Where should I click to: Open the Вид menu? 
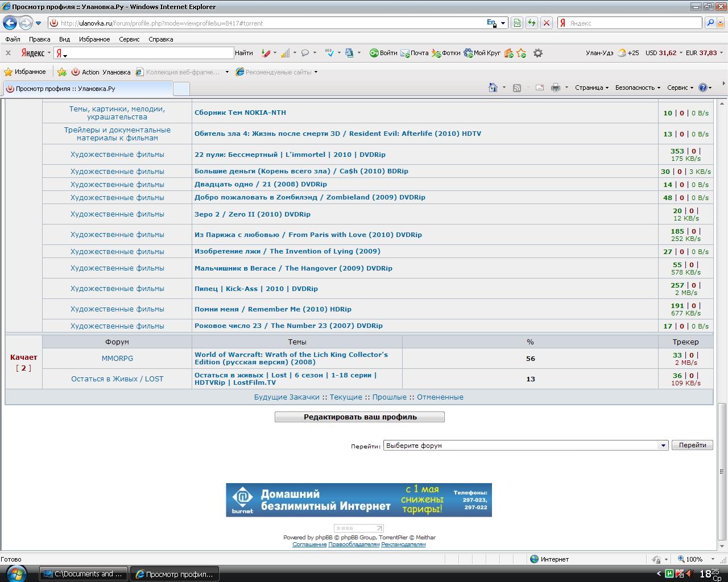pyautogui.click(x=65, y=39)
